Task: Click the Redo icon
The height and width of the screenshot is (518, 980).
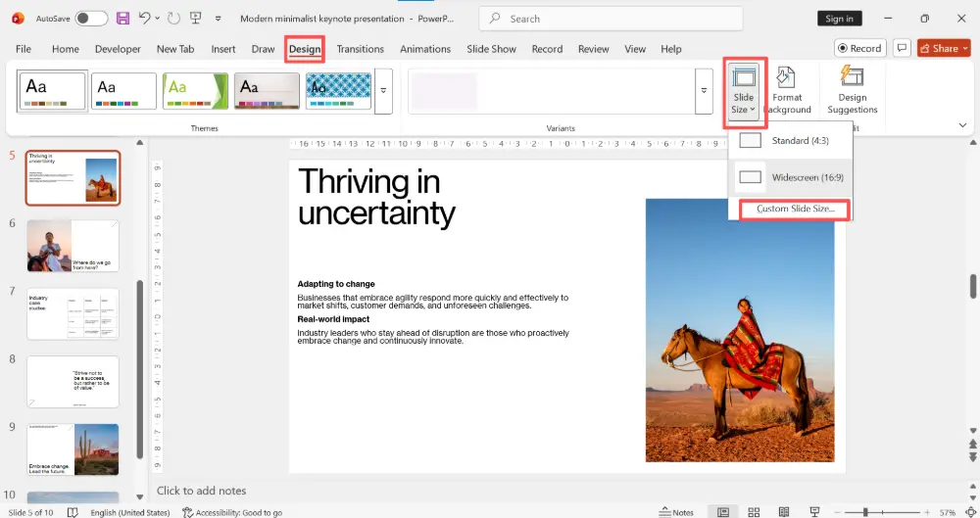Action: 173,19
